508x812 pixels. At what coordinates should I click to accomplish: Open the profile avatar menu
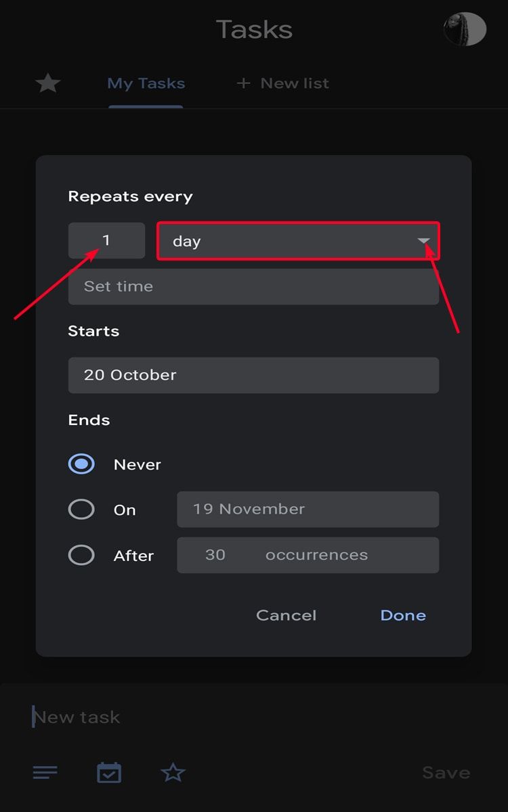(x=465, y=30)
